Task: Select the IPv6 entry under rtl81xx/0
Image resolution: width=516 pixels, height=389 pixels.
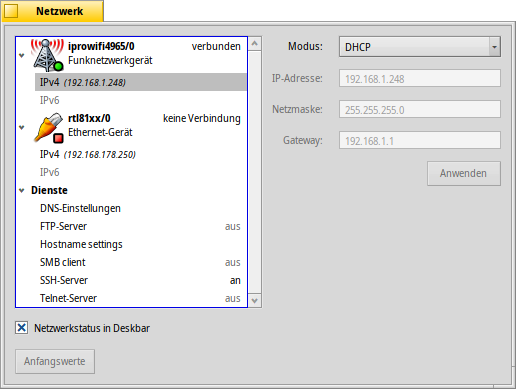Action: 131,172
